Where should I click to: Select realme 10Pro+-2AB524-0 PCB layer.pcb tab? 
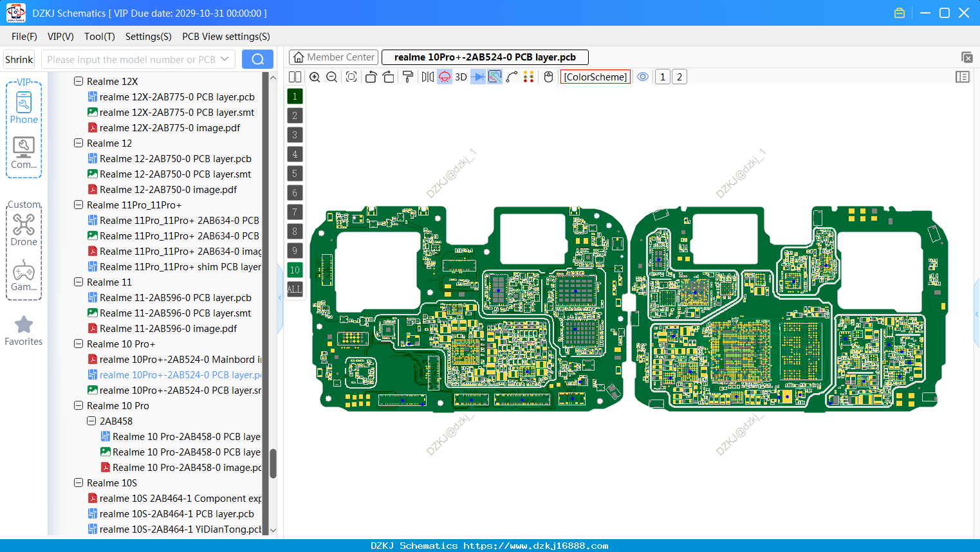(485, 57)
